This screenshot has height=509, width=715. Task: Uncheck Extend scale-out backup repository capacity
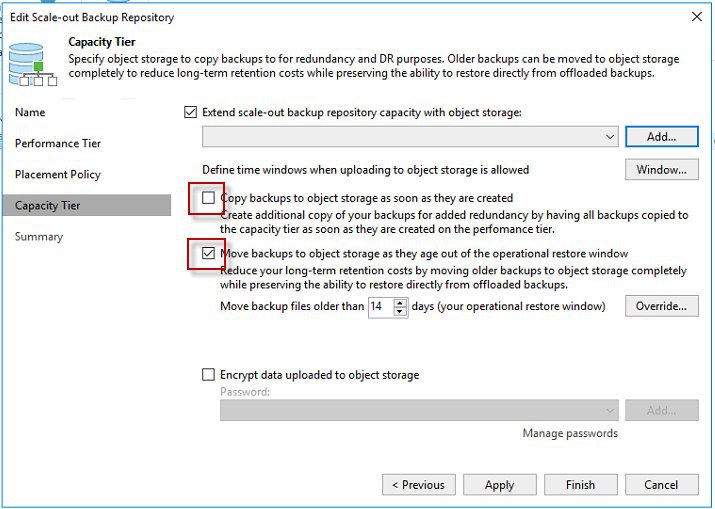pos(190,112)
